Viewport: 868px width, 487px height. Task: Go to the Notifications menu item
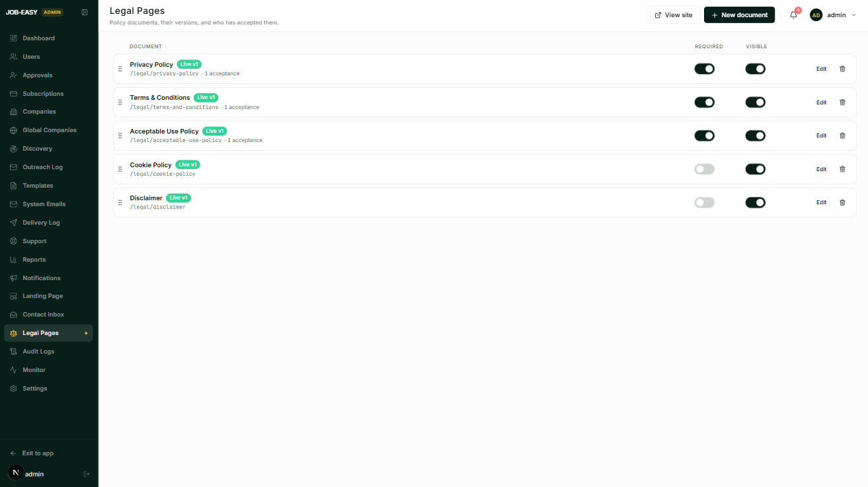[48, 278]
